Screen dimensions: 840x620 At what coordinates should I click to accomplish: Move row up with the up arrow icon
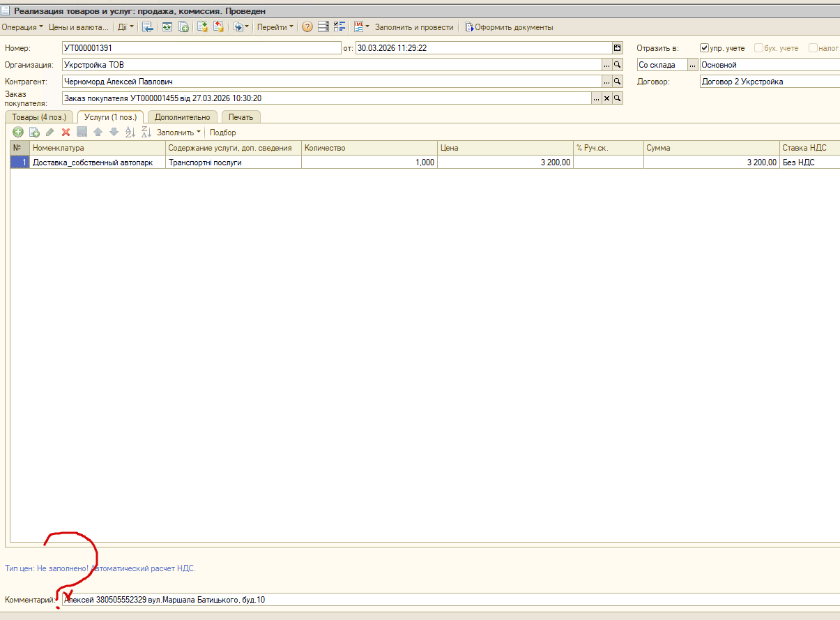click(x=98, y=132)
